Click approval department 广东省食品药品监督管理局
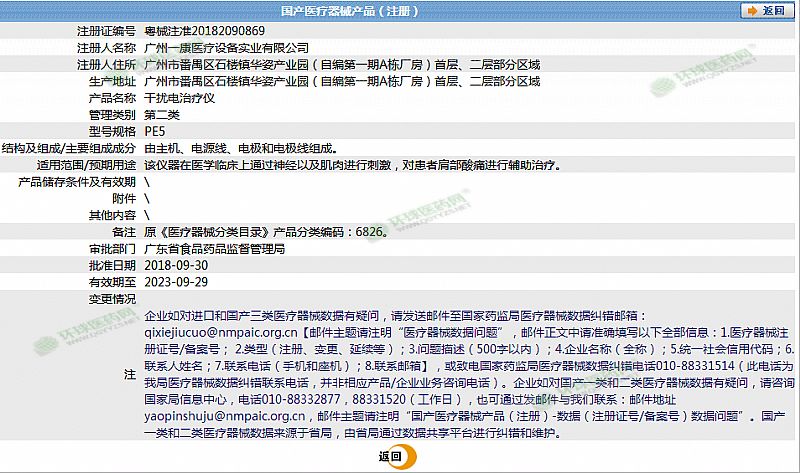 pyautogui.click(x=215, y=248)
